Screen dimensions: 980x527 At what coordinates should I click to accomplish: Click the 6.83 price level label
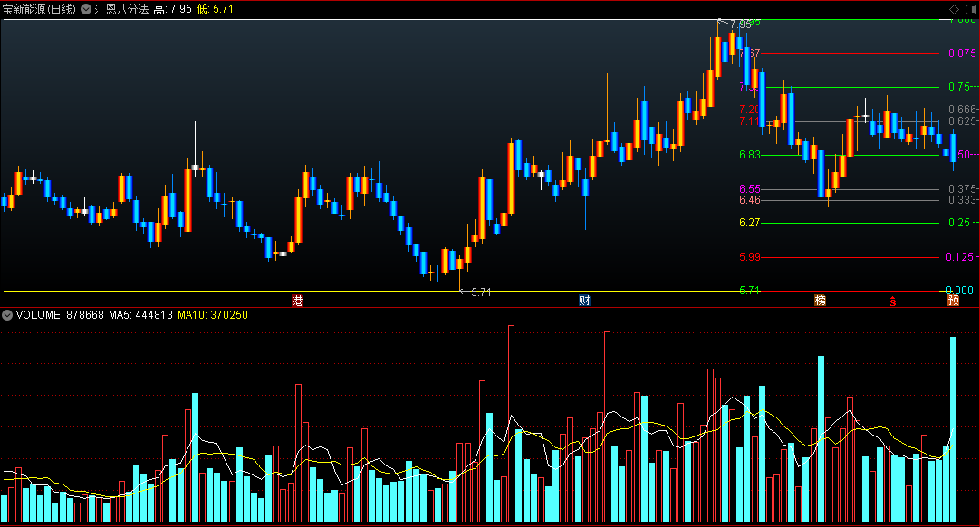(x=750, y=155)
